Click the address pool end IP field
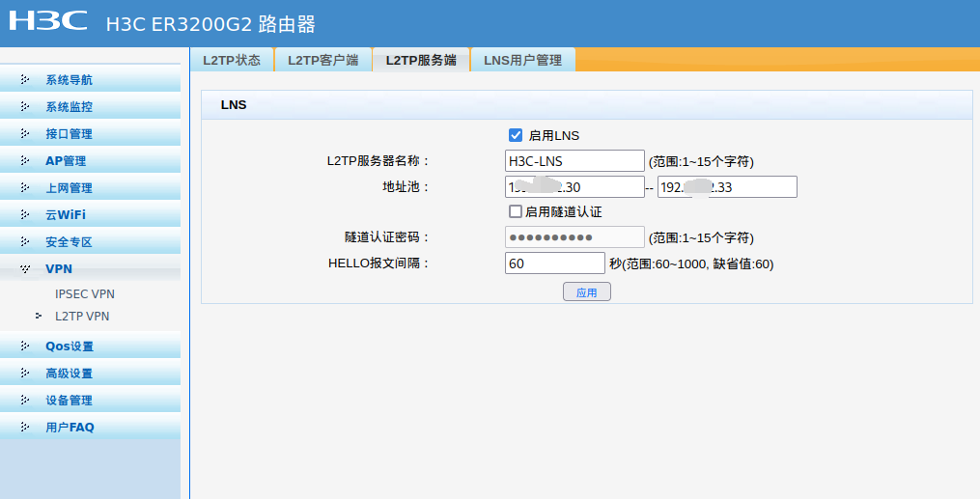 point(727,186)
